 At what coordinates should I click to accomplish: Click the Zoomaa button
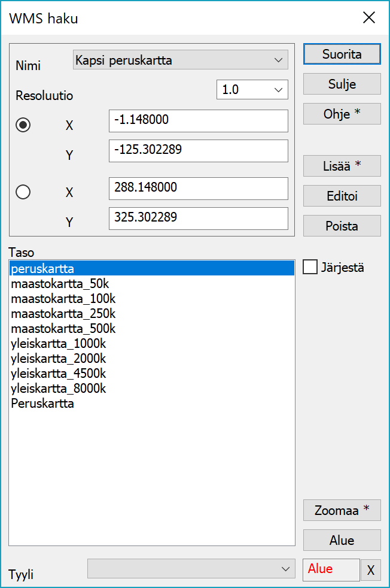tap(342, 510)
